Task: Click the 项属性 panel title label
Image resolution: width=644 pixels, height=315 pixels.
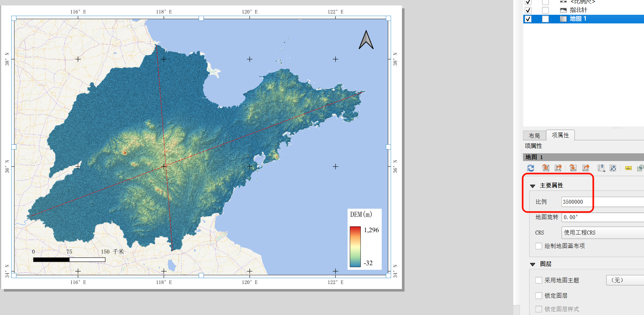Action: (x=534, y=146)
